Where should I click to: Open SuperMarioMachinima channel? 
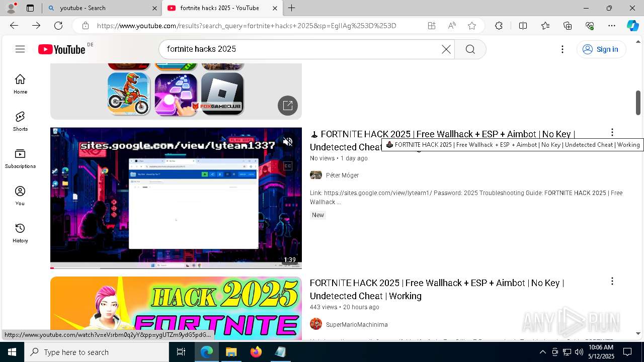pos(357,325)
